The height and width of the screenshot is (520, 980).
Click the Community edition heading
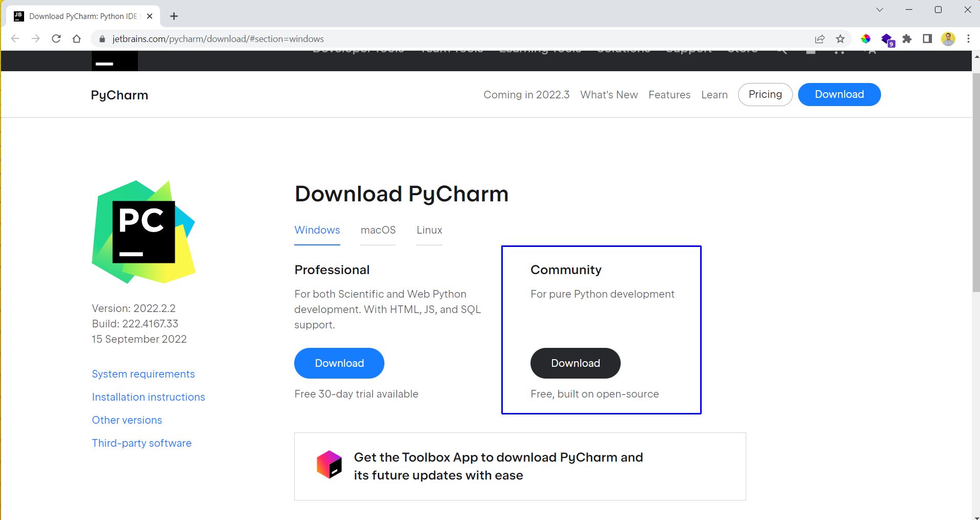point(566,270)
